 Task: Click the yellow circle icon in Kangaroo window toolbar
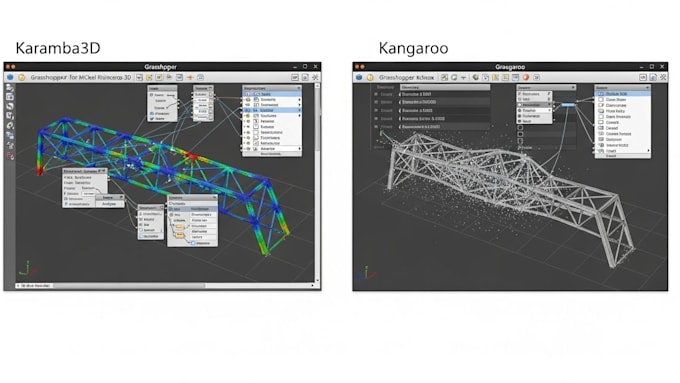pyautogui.click(x=370, y=77)
